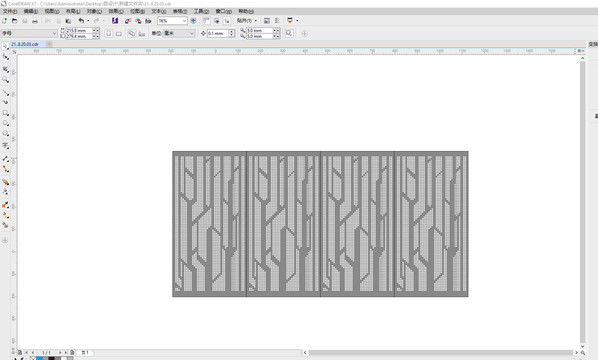Expand the application launcher dropdown arrow
598x360 pixels.
click(297, 21)
